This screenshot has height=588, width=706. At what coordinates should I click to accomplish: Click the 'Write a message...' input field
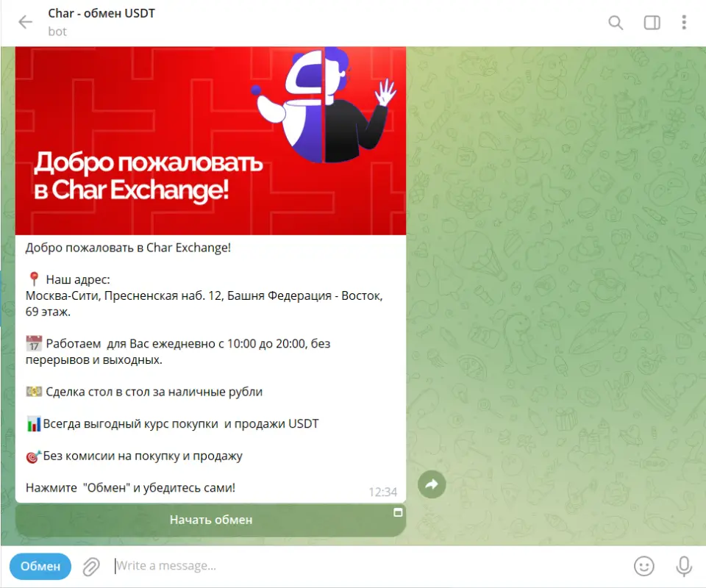tap(369, 565)
